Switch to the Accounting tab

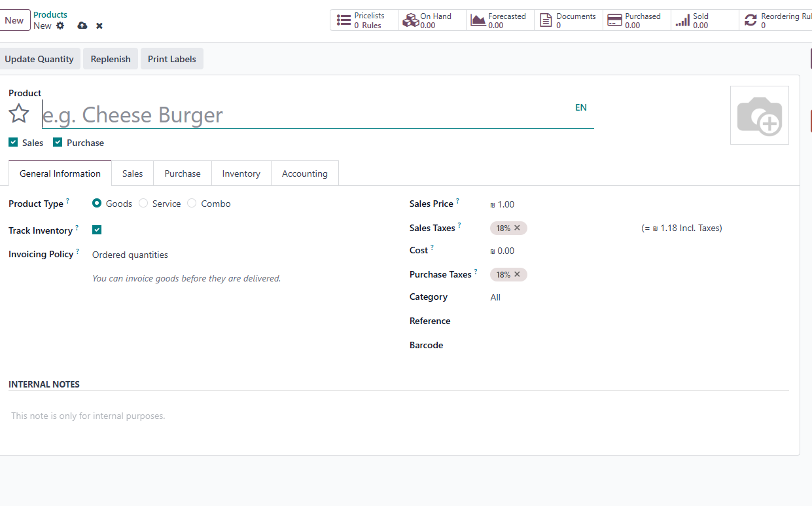[304, 173]
